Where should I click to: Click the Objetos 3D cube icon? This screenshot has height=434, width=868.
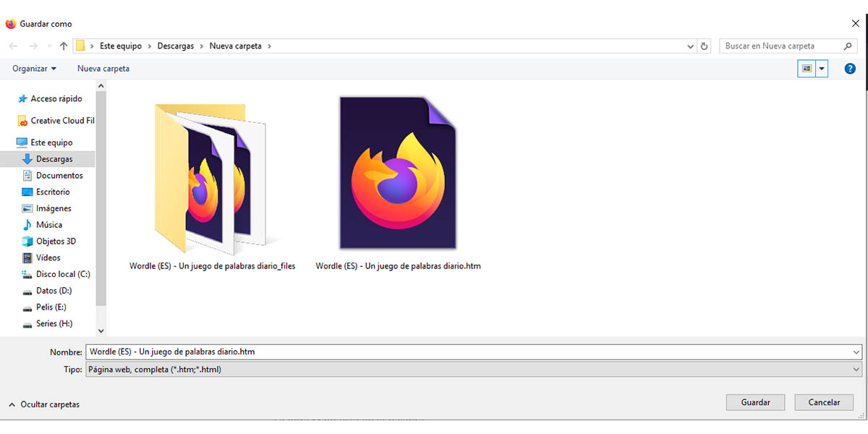(x=27, y=242)
